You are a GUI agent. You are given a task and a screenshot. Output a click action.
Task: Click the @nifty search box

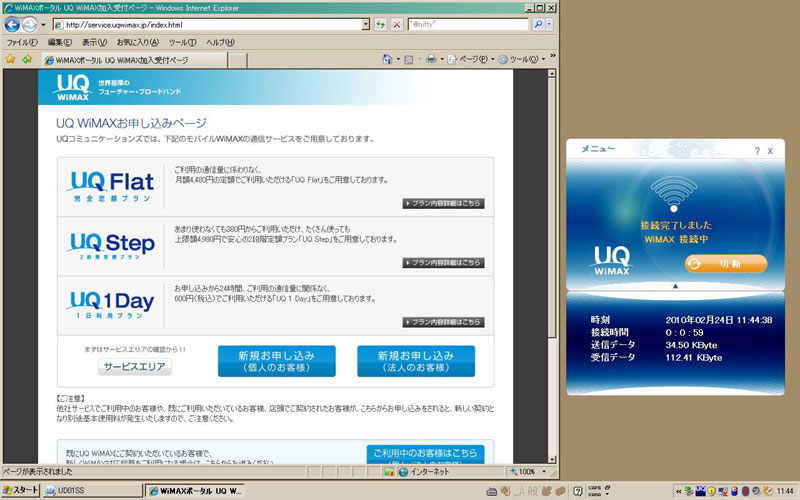[x=468, y=24]
